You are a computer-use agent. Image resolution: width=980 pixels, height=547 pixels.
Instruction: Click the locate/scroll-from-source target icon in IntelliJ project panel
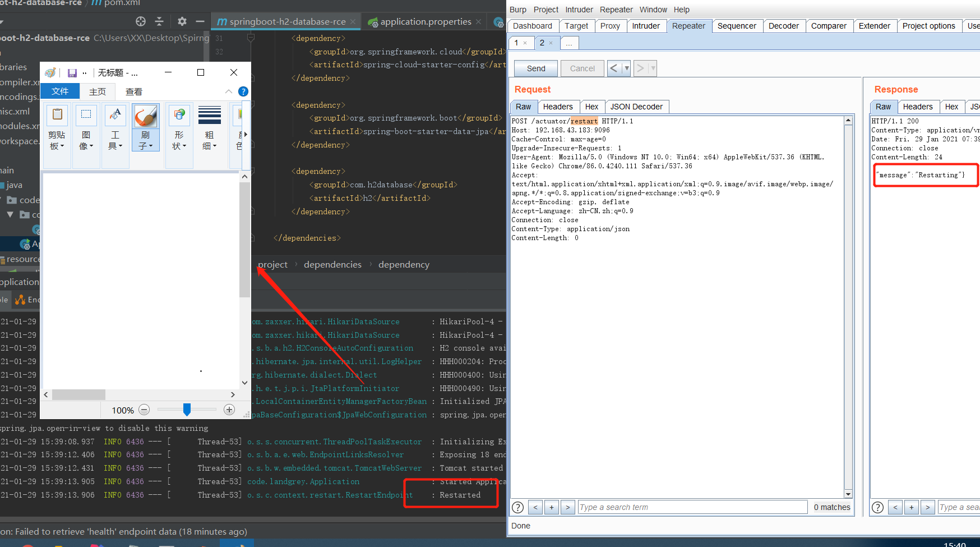[x=141, y=21]
